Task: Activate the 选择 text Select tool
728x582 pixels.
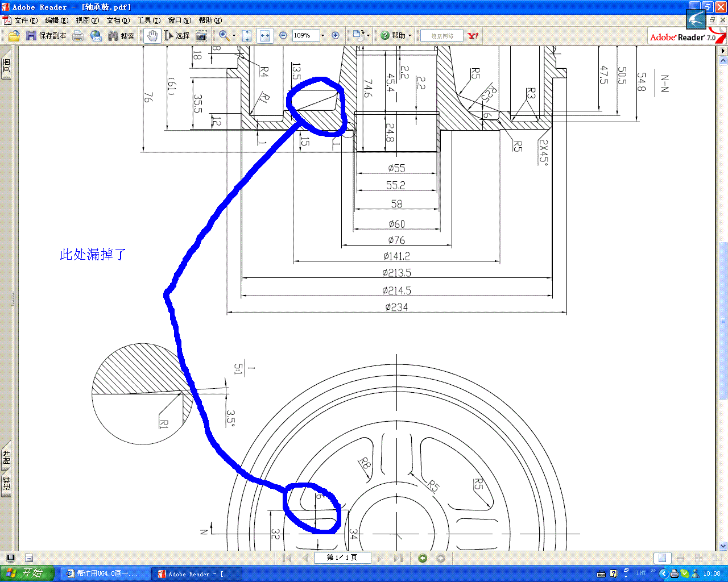Action: point(177,36)
